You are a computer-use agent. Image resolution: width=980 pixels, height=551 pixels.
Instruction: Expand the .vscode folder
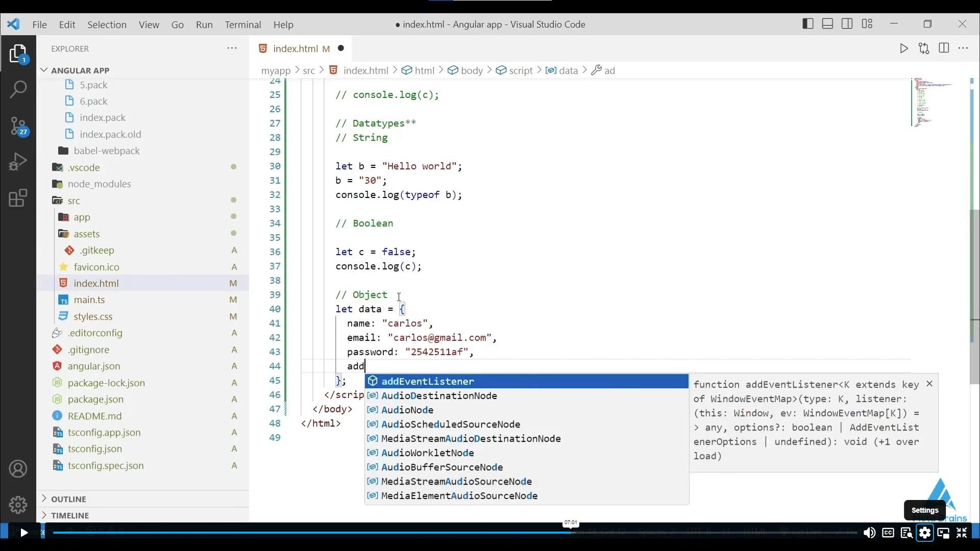143,167
